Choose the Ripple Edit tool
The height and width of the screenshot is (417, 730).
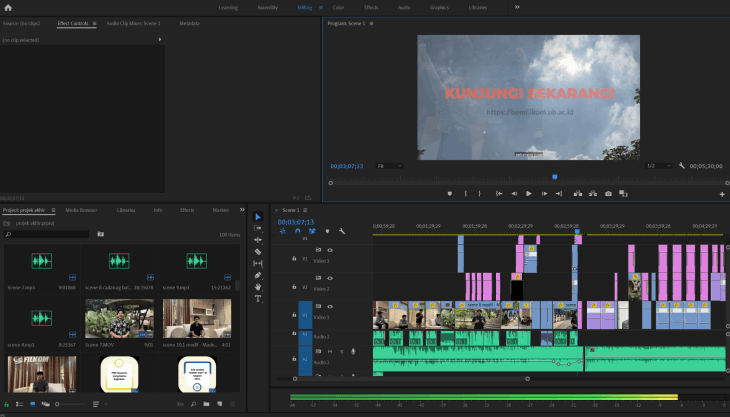(258, 240)
